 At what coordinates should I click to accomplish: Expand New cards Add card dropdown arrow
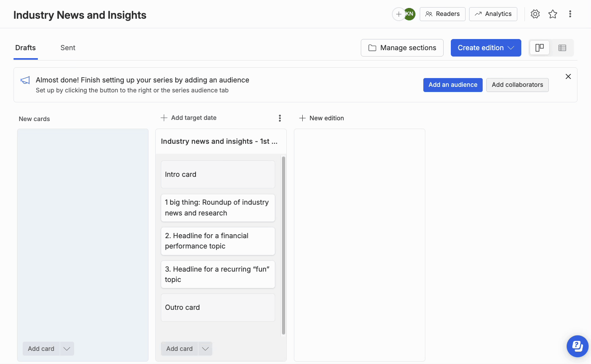[x=67, y=348]
